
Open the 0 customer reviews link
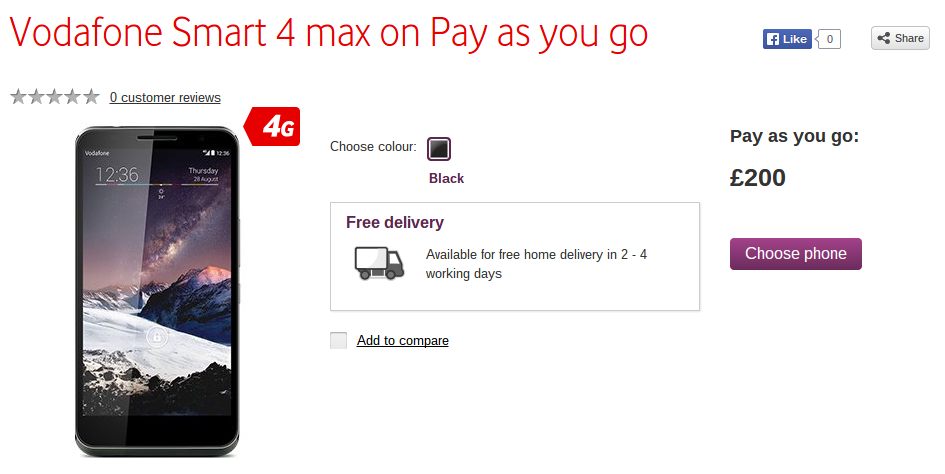click(165, 97)
